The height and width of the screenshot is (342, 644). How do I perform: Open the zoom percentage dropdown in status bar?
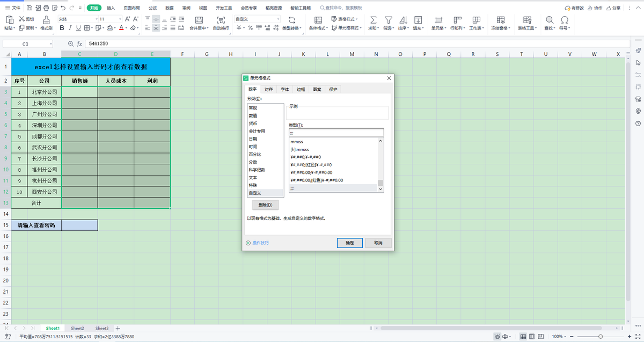coord(561,336)
